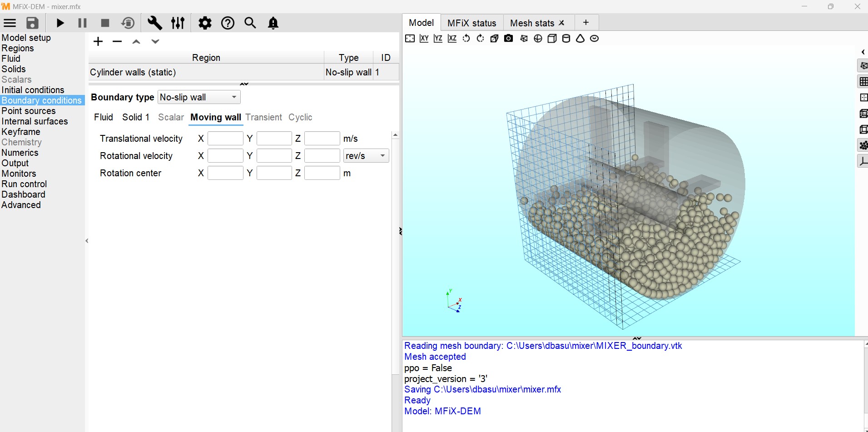
Task: Add a new tab with the plus button
Action: (x=586, y=23)
